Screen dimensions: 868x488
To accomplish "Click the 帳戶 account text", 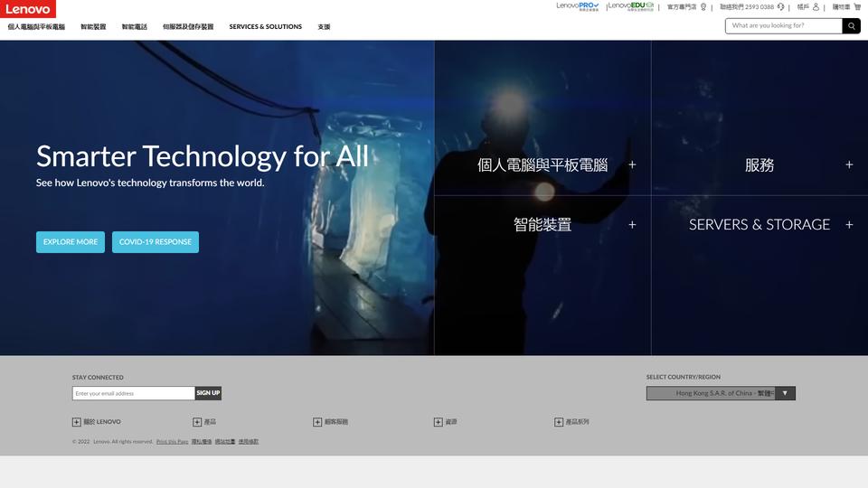I will pyautogui.click(x=803, y=7).
